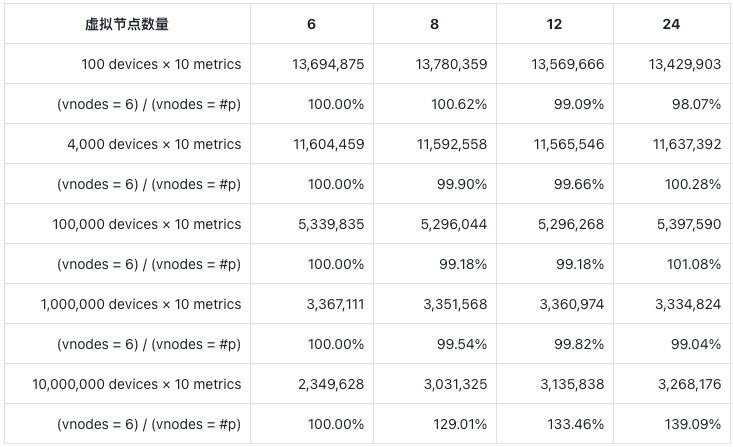Select the column header 8
The image size is (733, 447).
coord(434,24)
